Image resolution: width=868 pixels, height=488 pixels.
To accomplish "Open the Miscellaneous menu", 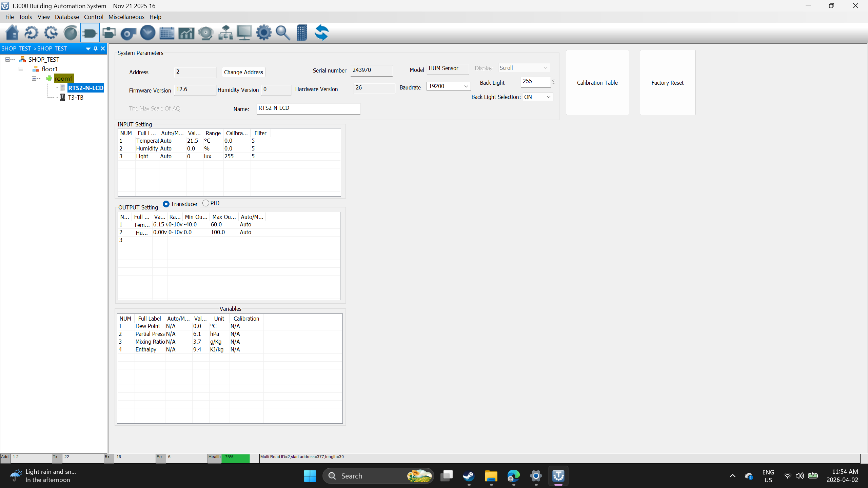I will pos(126,17).
